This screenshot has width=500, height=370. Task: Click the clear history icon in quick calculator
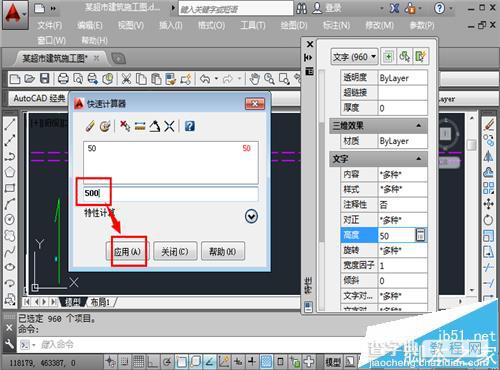[105, 126]
